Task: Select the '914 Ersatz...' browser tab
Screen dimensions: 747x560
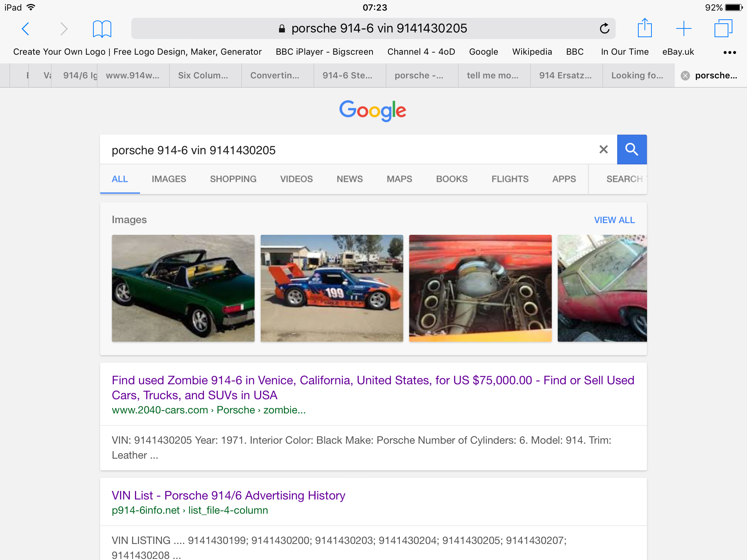Action: [x=565, y=75]
